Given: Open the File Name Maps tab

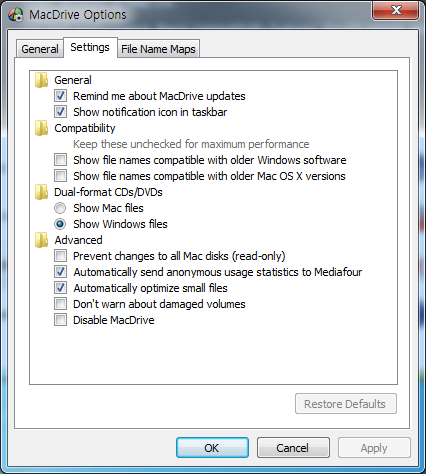Looking at the screenshot, I should 158,49.
